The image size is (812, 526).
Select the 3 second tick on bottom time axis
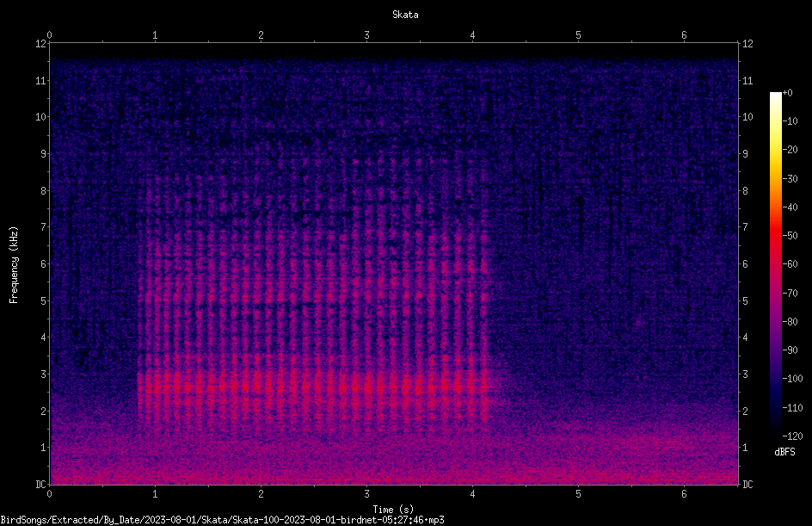(x=366, y=494)
